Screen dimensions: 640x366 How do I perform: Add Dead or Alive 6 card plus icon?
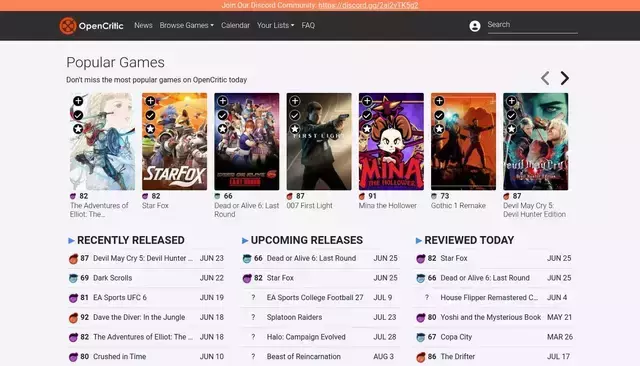pos(222,101)
